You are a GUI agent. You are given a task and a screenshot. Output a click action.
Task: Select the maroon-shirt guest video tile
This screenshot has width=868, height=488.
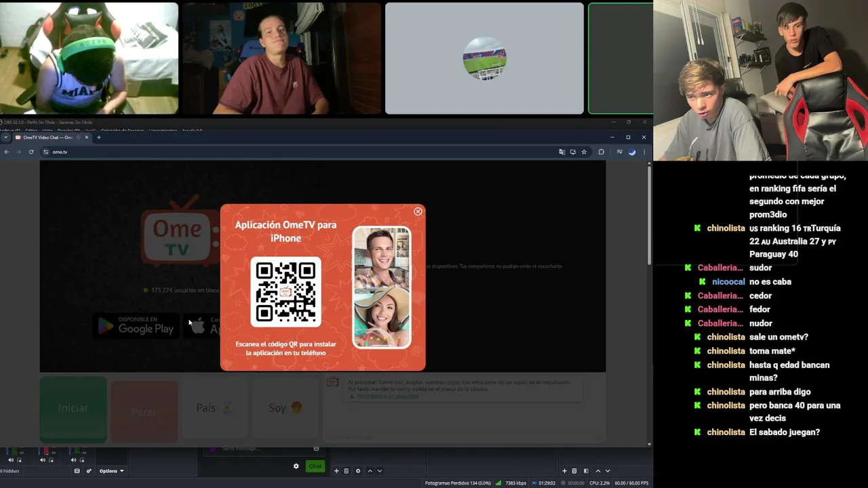click(281, 58)
